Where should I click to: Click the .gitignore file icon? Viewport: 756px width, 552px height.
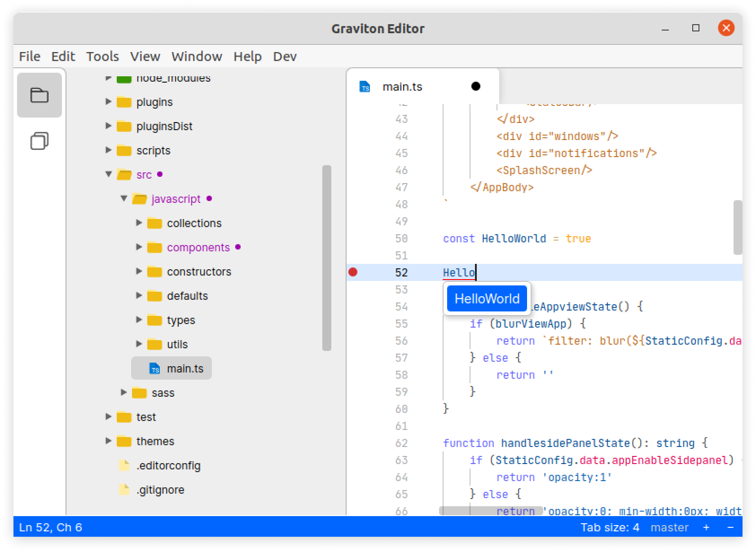pos(124,490)
